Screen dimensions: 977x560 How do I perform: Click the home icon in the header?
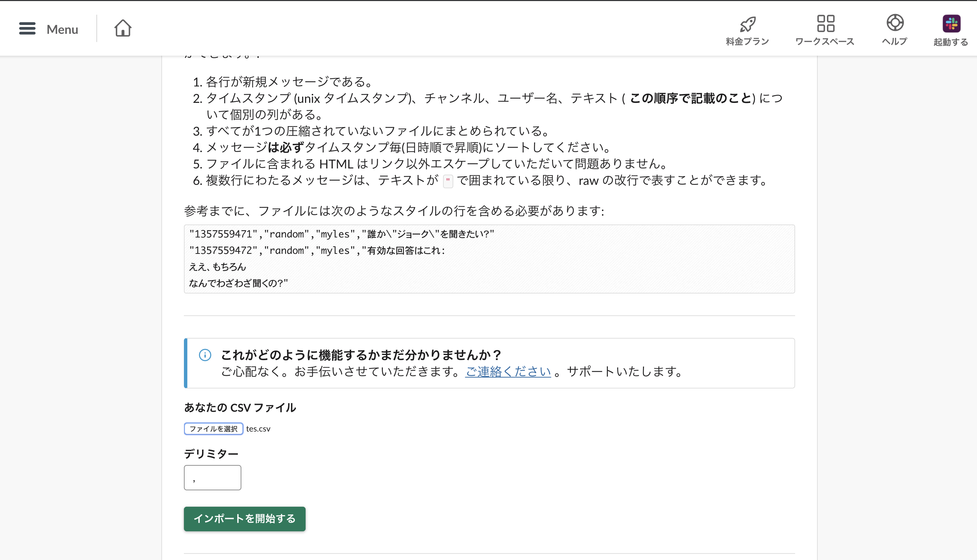point(122,28)
